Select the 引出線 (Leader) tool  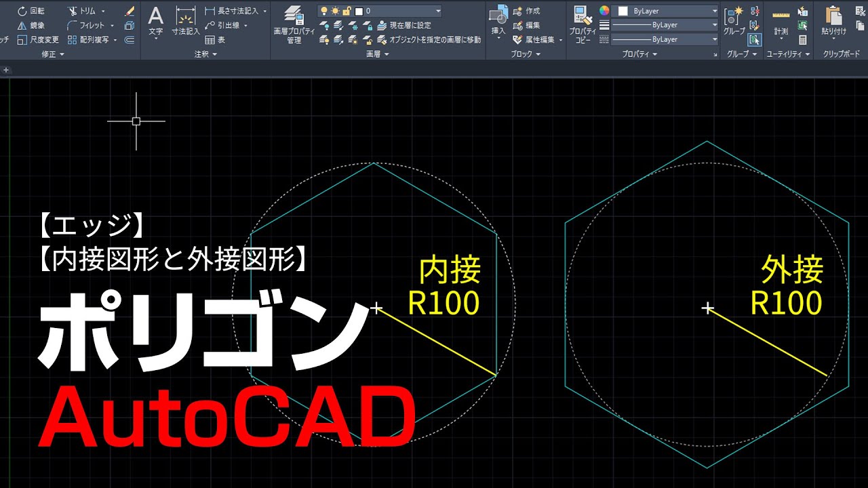point(222,25)
